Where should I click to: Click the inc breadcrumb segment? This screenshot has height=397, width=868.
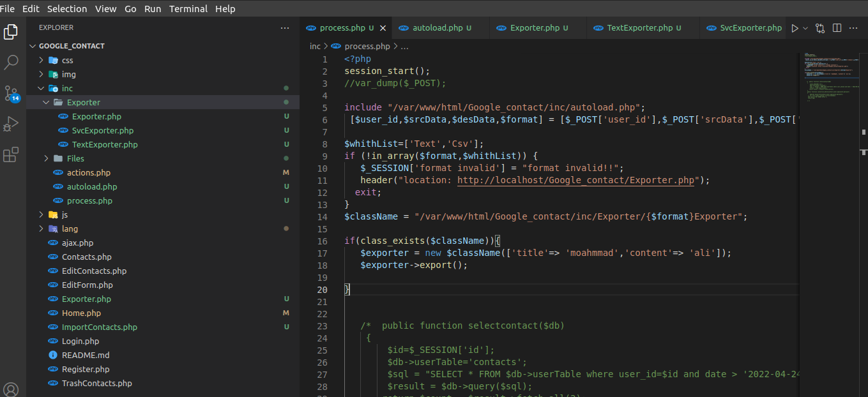click(315, 47)
